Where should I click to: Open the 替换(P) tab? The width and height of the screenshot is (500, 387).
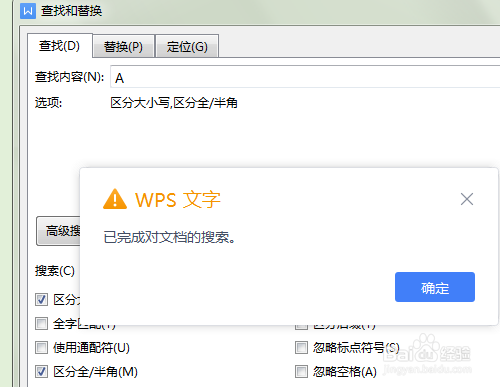coord(123,46)
